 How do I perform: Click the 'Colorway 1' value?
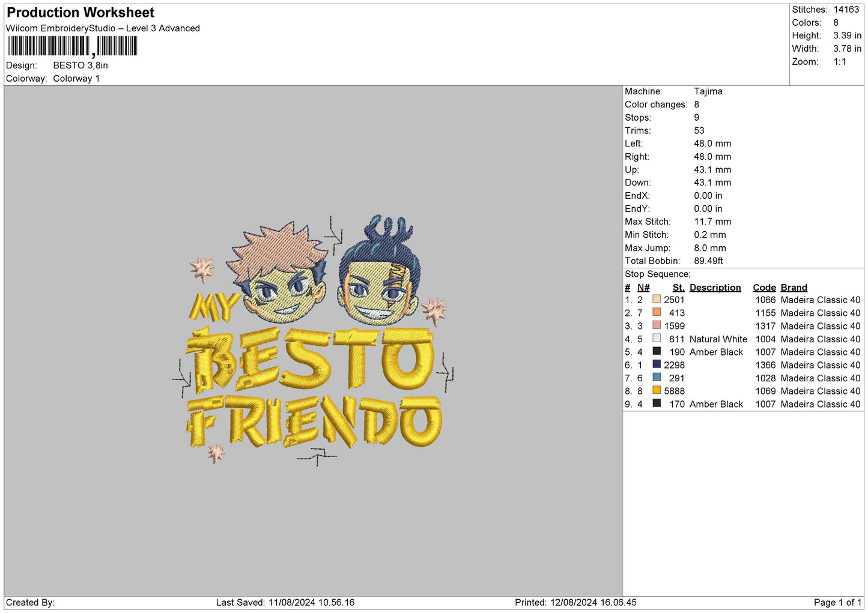(76, 79)
